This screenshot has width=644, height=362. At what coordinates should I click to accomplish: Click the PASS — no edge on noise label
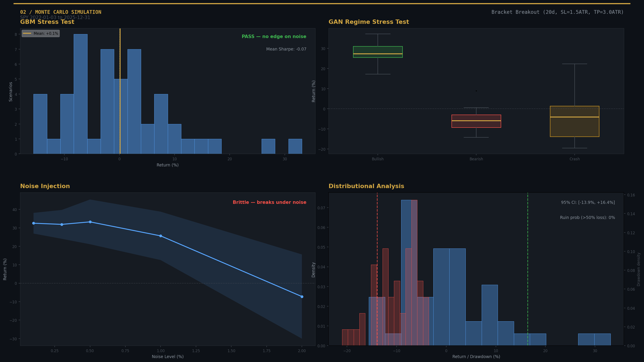[274, 37]
